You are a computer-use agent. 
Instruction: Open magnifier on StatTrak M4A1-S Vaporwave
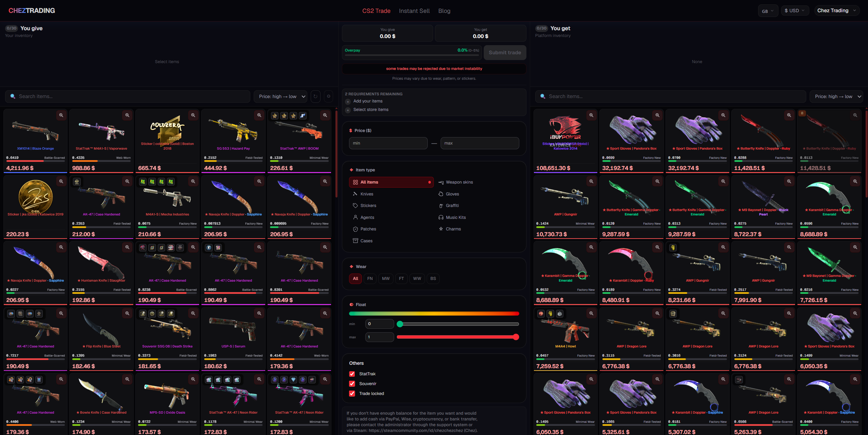(x=127, y=115)
